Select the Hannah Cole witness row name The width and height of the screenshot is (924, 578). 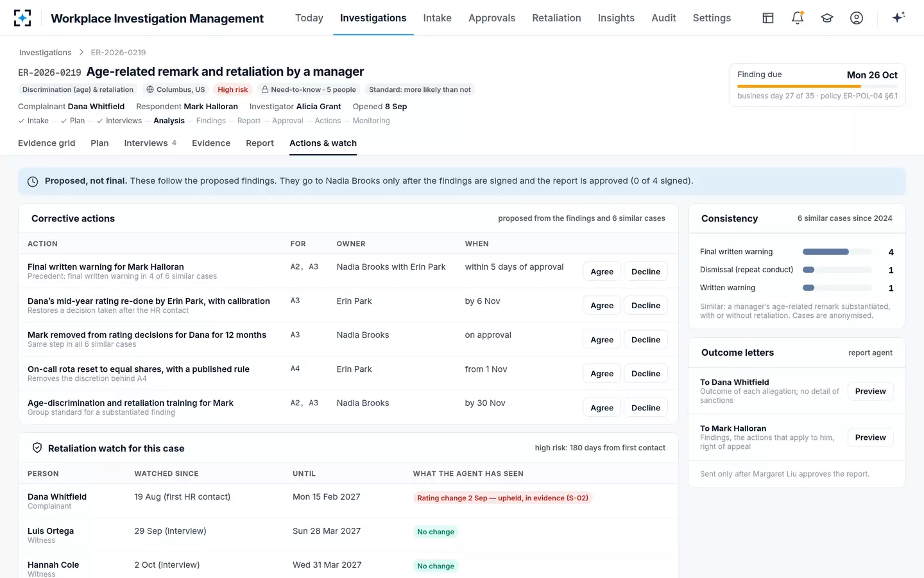[53, 565]
